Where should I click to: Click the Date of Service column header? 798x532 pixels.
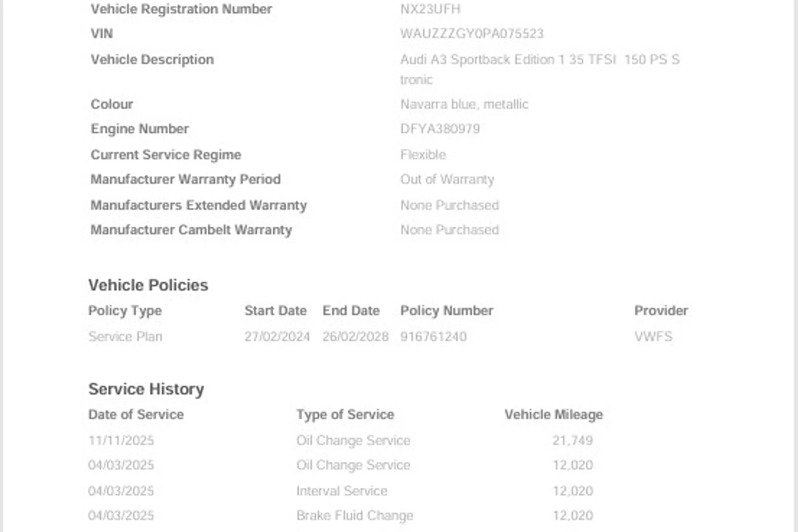click(x=136, y=415)
